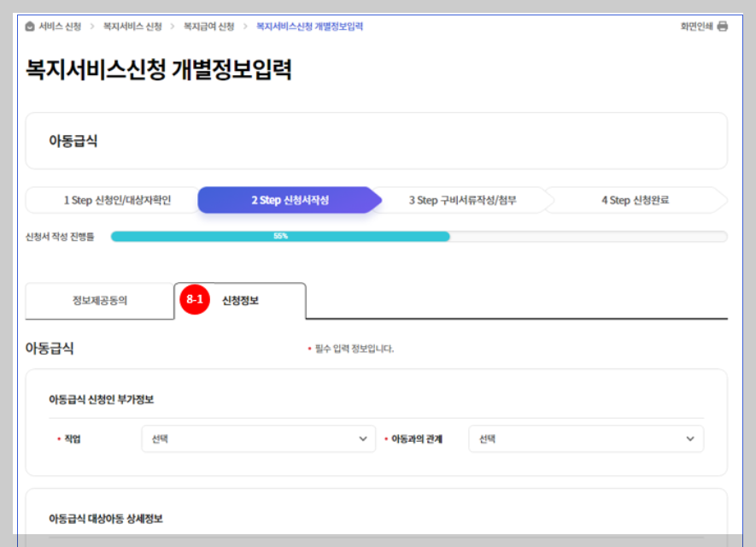The image size is (756, 547).
Task: Select 2 Step 신청서작성 step
Action: pos(290,200)
